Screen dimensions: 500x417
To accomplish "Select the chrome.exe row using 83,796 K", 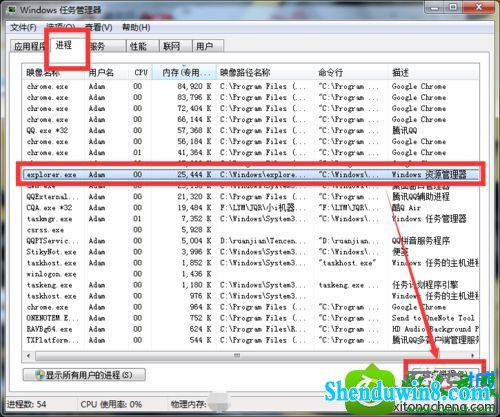I will pyautogui.click(x=251, y=97).
